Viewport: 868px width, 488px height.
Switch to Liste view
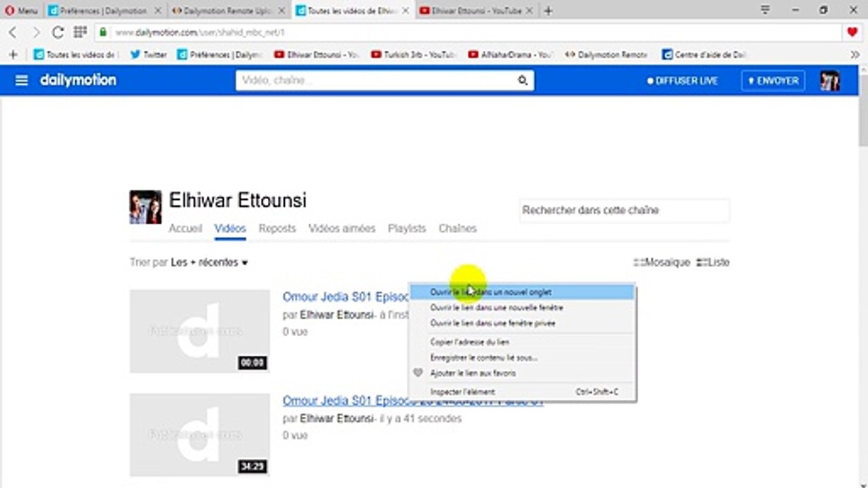[713, 262]
